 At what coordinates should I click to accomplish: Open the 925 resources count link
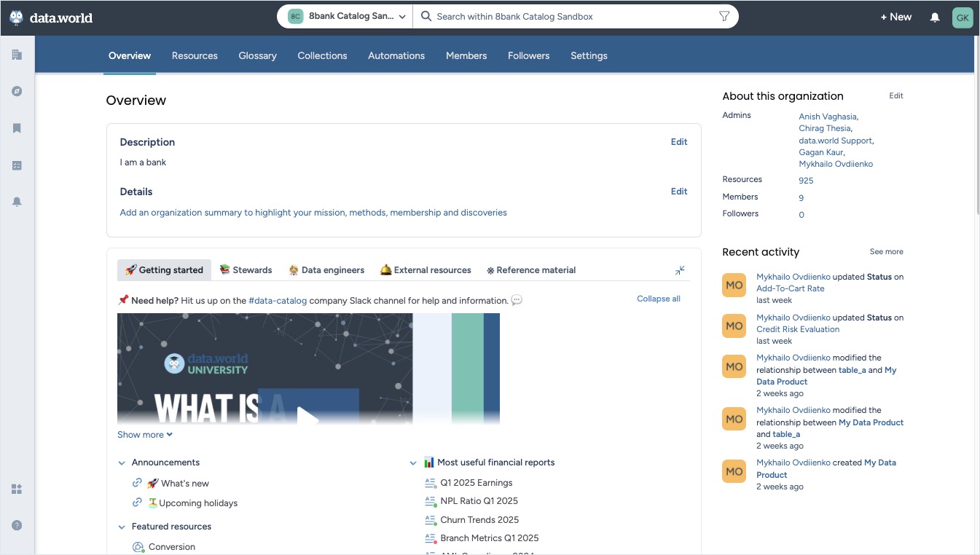pos(806,181)
